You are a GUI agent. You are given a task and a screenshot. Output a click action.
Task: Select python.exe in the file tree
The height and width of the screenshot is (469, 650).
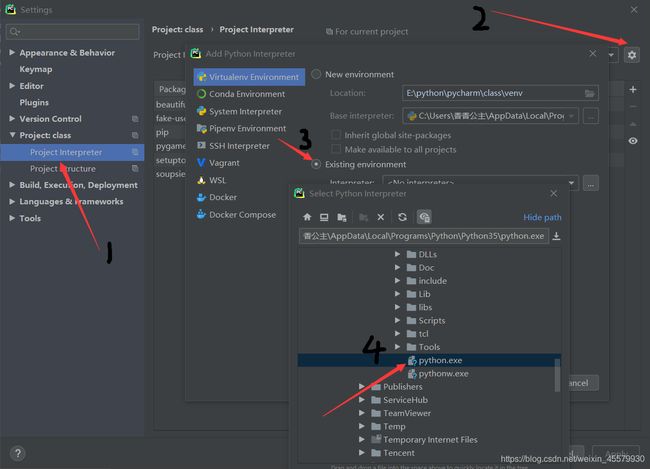pos(429,360)
